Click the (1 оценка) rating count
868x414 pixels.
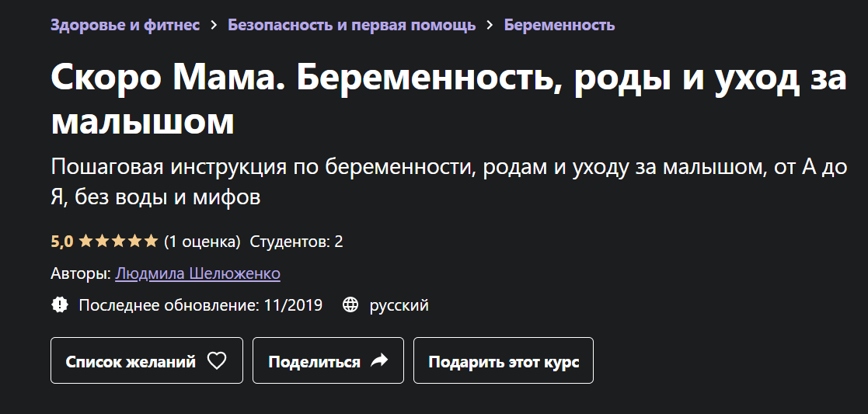[x=202, y=242]
